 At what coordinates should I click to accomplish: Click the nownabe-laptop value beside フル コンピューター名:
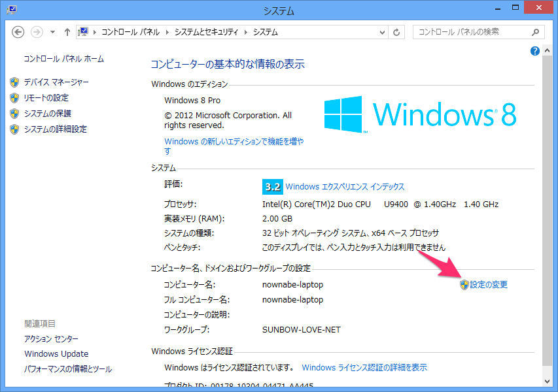tap(292, 300)
